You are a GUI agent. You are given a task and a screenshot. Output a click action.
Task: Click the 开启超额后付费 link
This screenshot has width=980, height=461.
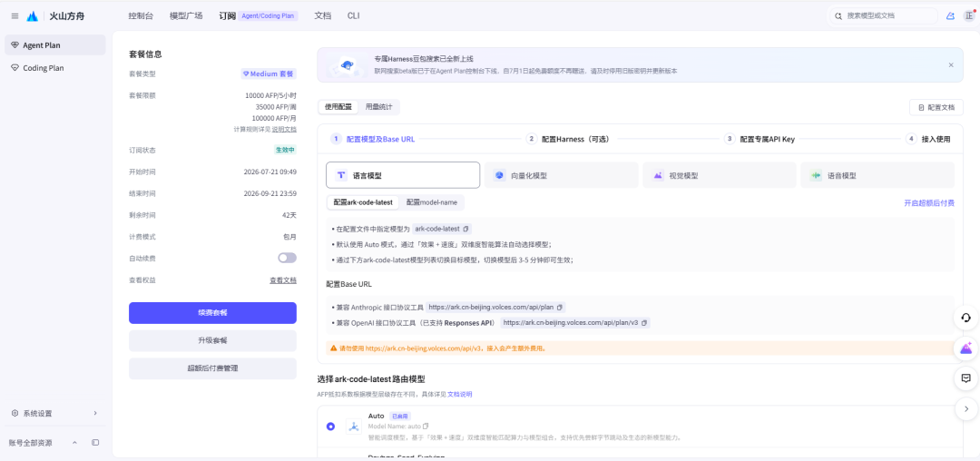click(x=929, y=203)
